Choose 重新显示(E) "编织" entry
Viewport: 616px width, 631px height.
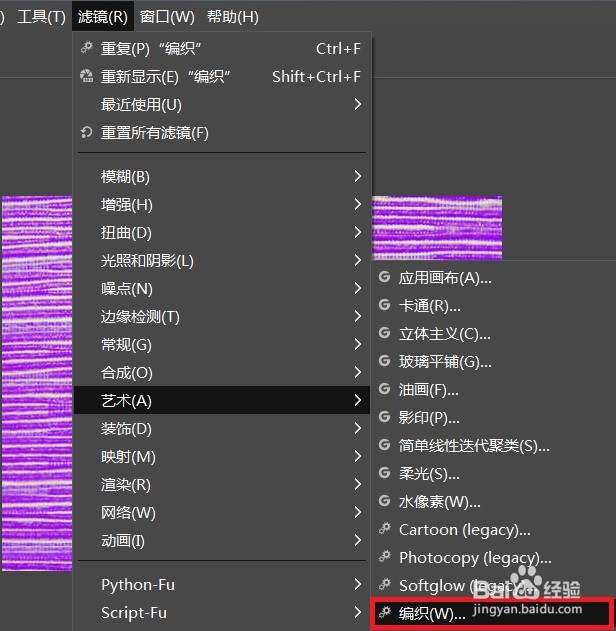pyautogui.click(x=222, y=76)
